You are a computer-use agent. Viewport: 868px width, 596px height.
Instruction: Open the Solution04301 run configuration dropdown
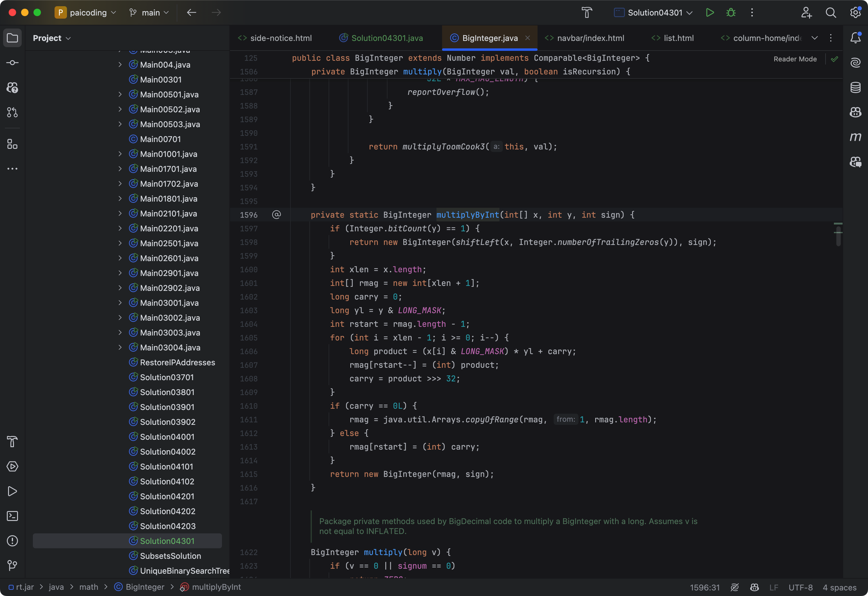(x=653, y=13)
